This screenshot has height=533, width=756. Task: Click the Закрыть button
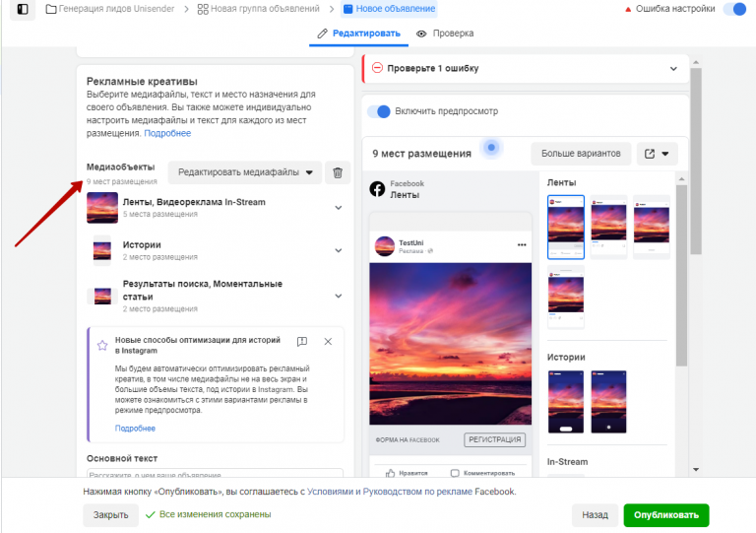[x=110, y=515]
